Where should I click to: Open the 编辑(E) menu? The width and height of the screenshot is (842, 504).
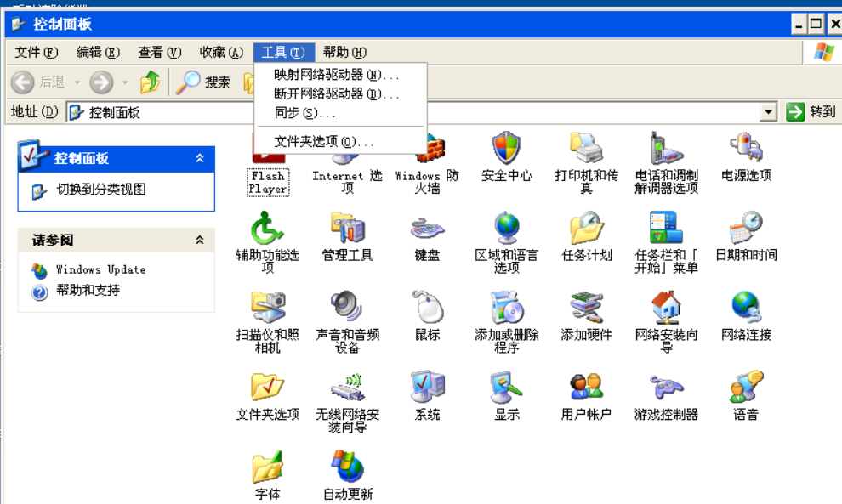(98, 53)
